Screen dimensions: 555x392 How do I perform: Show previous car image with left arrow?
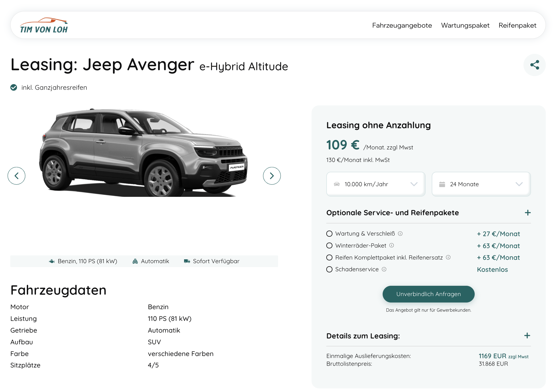[16, 176]
